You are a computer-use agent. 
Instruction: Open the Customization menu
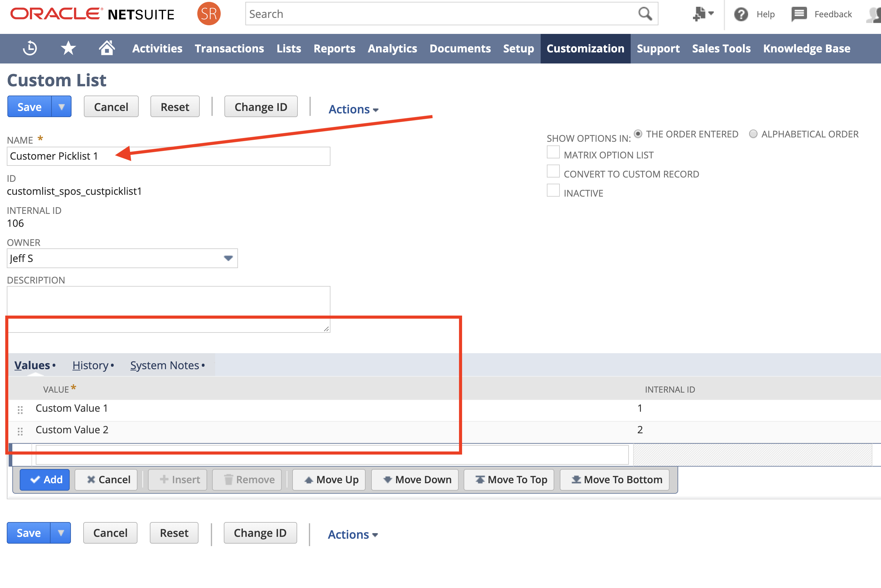585,48
